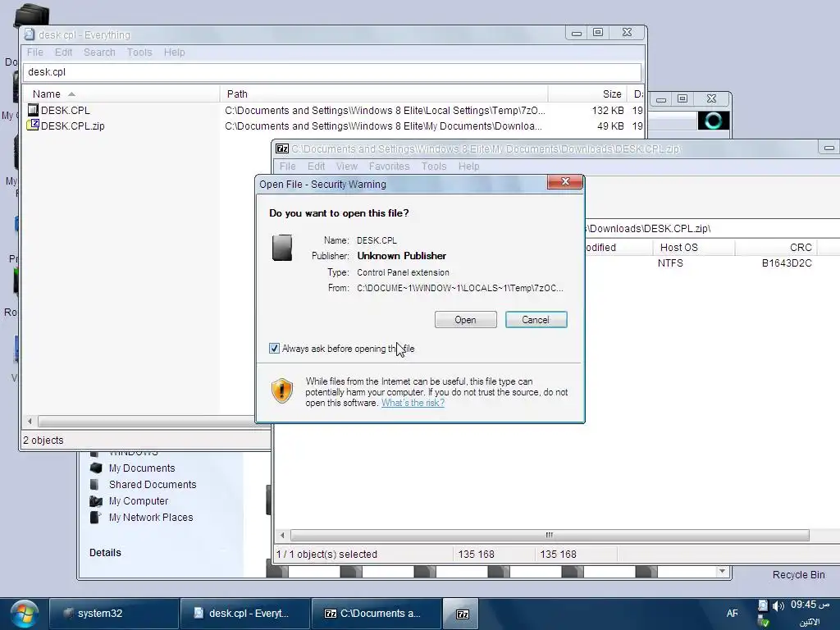Click the 7-Zip address path field
Viewport: 840px width, 630px height.
pyautogui.click(x=713, y=229)
